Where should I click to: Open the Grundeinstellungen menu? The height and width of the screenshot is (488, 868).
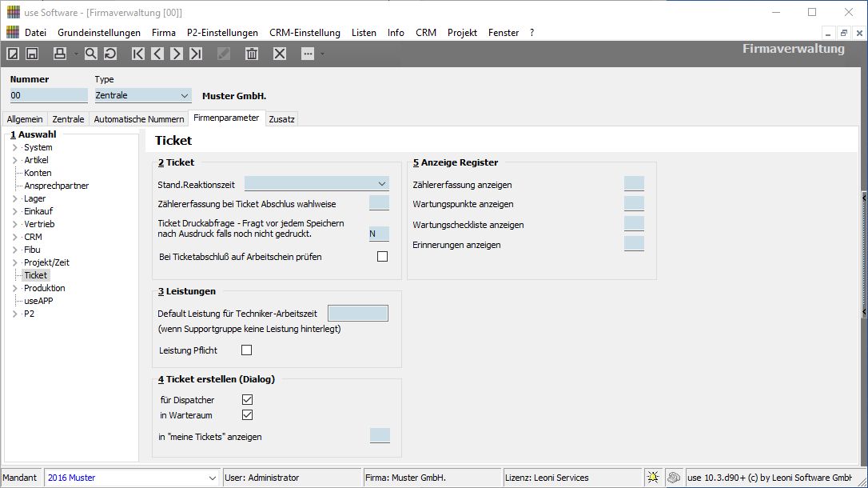(99, 33)
